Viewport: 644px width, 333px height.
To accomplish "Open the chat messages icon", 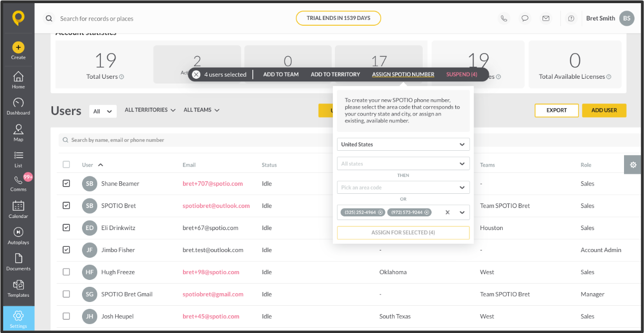I will (x=525, y=18).
